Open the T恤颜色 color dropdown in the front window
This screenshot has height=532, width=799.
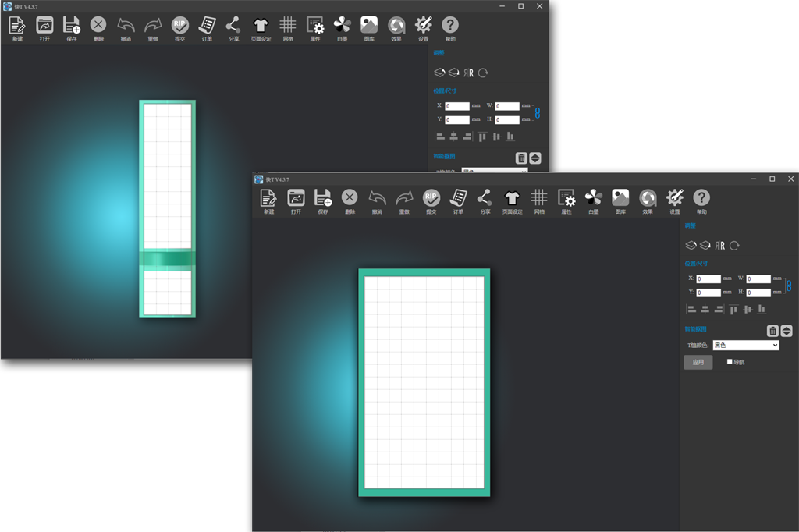click(x=746, y=345)
